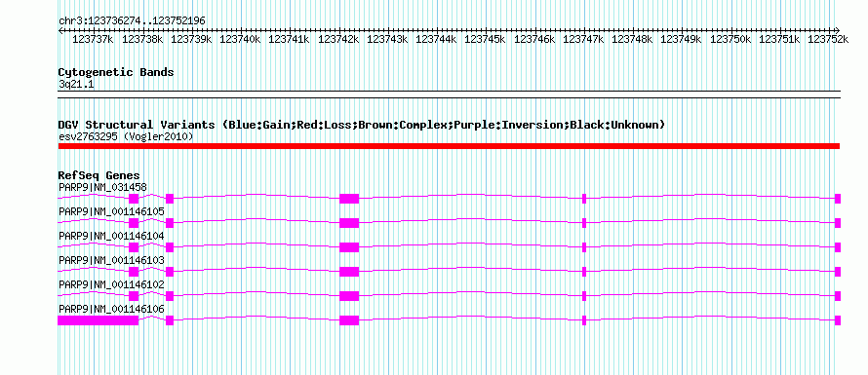The image size is (868, 375).
Task: Open transcript PARP9|NM_001146102 label
Action: 111,284
